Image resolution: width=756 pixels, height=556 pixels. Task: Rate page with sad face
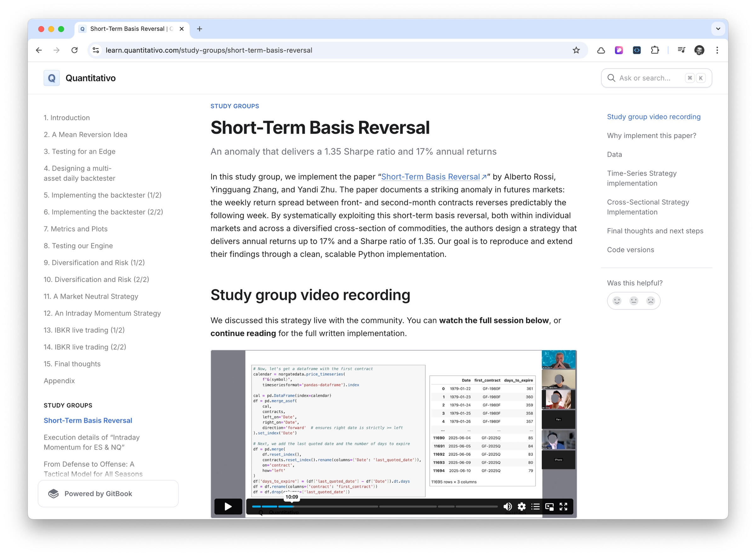point(650,301)
